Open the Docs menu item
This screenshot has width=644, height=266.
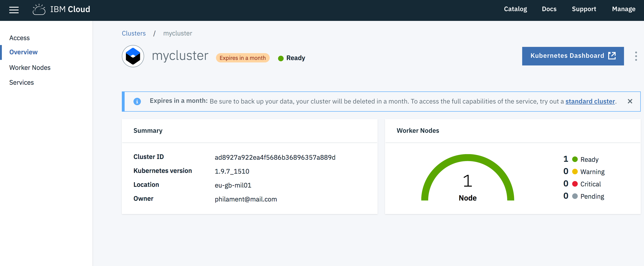(x=549, y=9)
